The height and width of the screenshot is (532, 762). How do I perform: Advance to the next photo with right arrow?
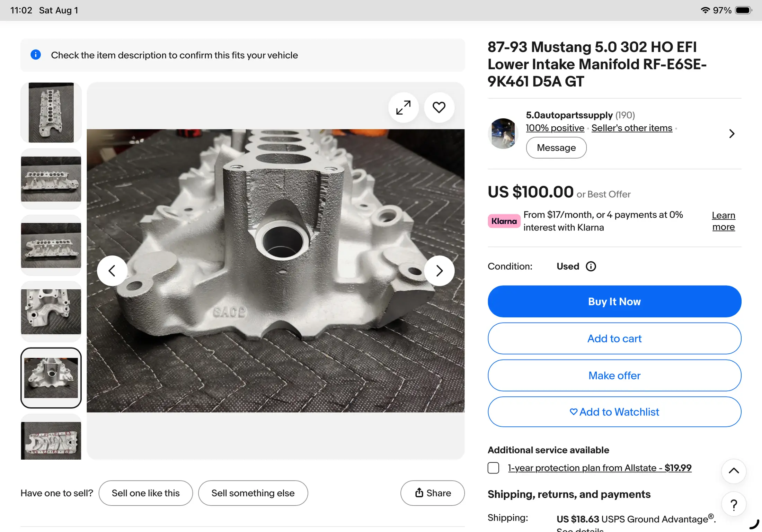(439, 271)
